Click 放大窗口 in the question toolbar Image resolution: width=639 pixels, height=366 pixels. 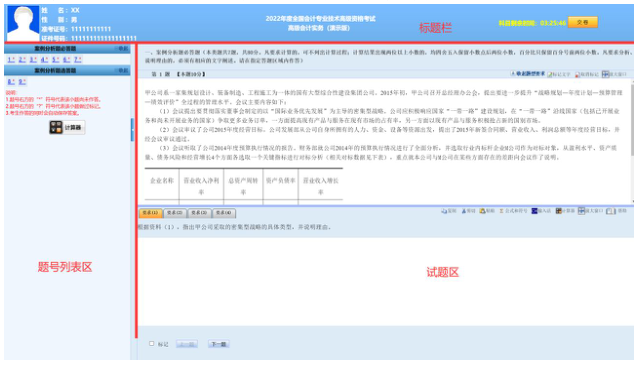tap(614, 74)
